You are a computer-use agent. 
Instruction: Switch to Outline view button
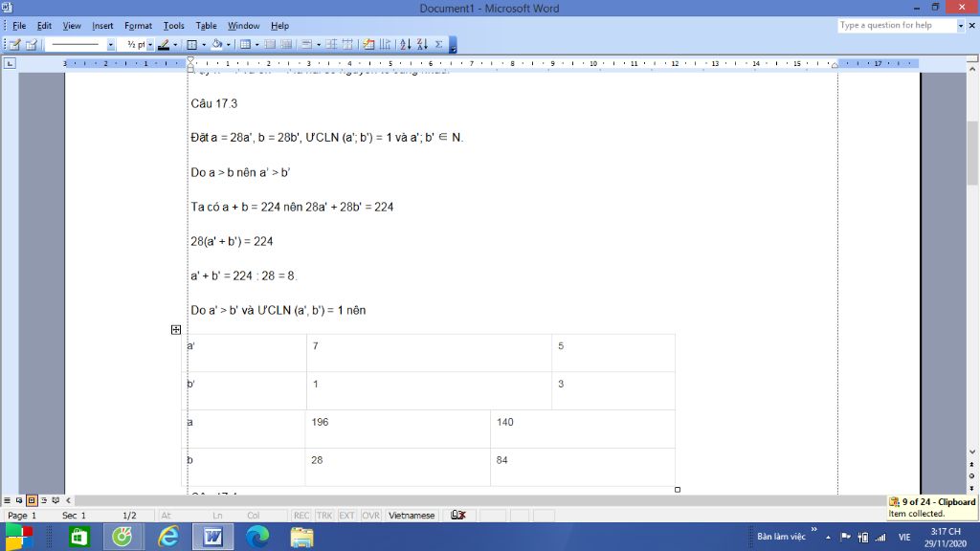(44, 500)
